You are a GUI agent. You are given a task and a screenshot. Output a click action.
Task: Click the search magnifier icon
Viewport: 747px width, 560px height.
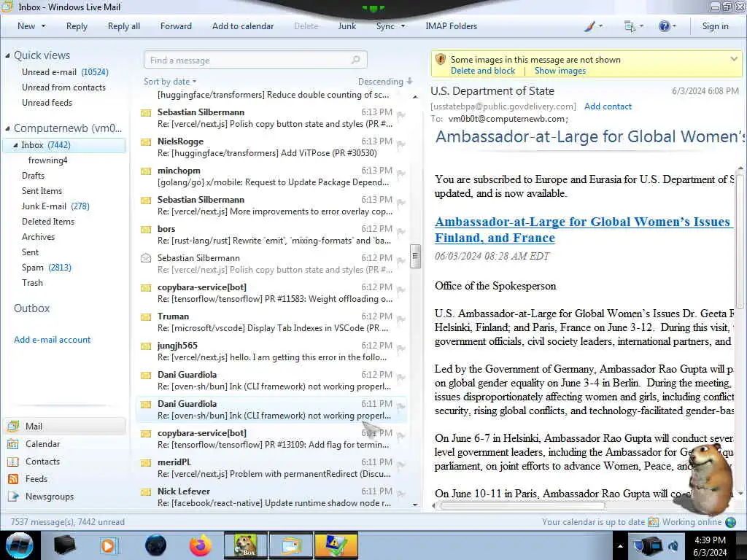pyautogui.click(x=355, y=60)
